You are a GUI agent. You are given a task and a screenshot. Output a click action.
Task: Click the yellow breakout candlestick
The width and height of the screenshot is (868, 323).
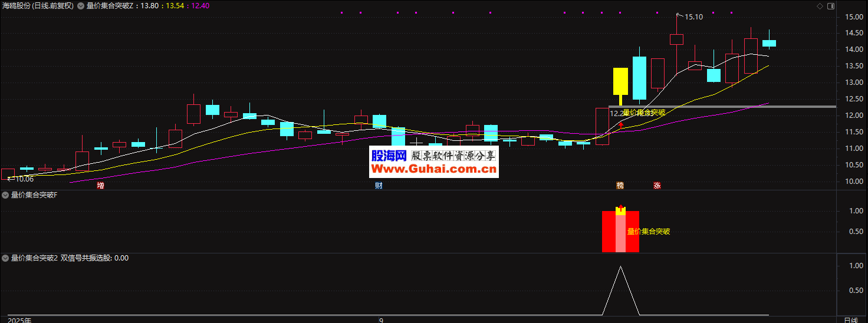pyautogui.click(x=620, y=81)
